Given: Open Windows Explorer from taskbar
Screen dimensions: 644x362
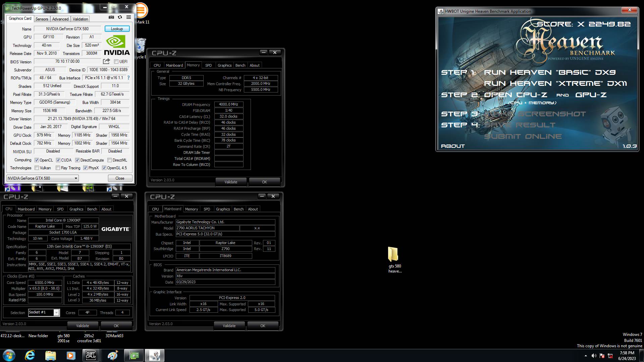Looking at the screenshot, I should 50,355.
